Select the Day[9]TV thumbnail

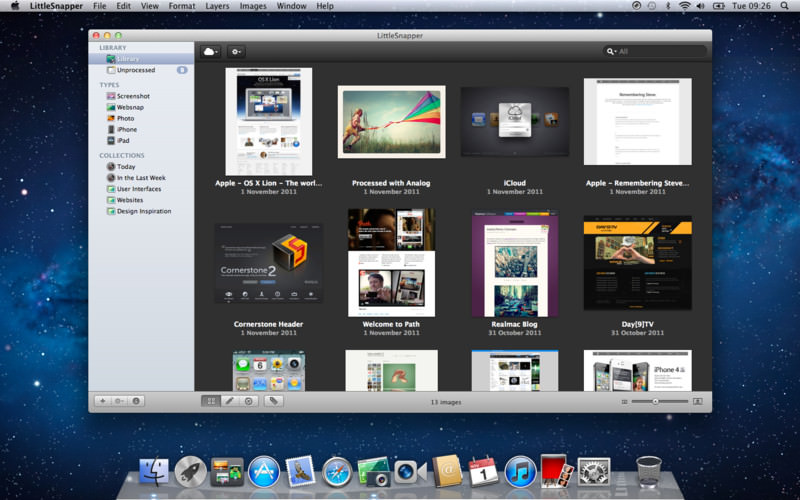click(638, 263)
